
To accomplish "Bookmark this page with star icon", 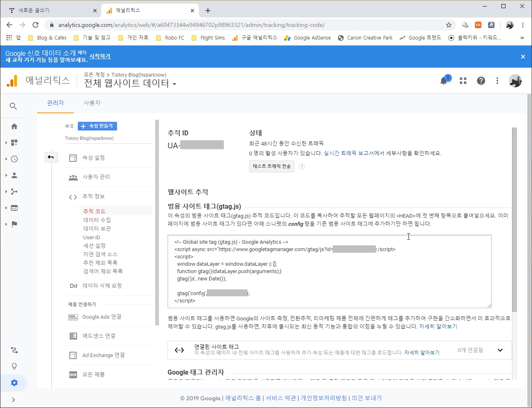I will [x=449, y=25].
